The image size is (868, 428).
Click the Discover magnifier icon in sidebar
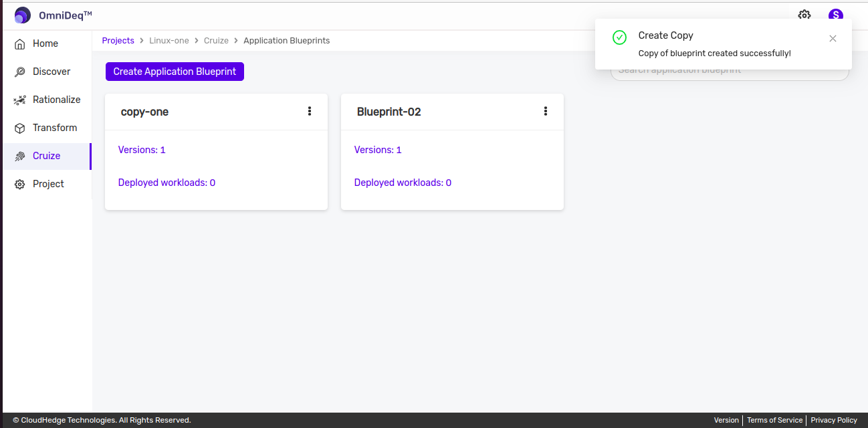tap(20, 72)
